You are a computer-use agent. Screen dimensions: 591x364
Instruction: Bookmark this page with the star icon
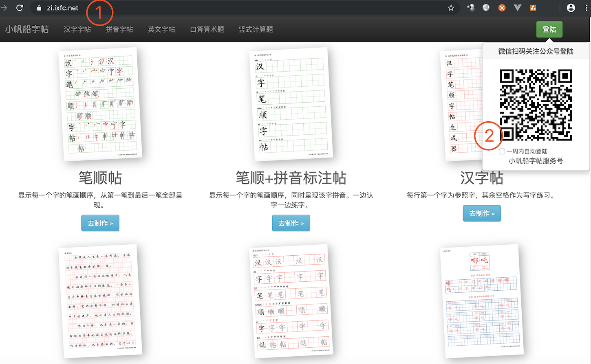451,8
